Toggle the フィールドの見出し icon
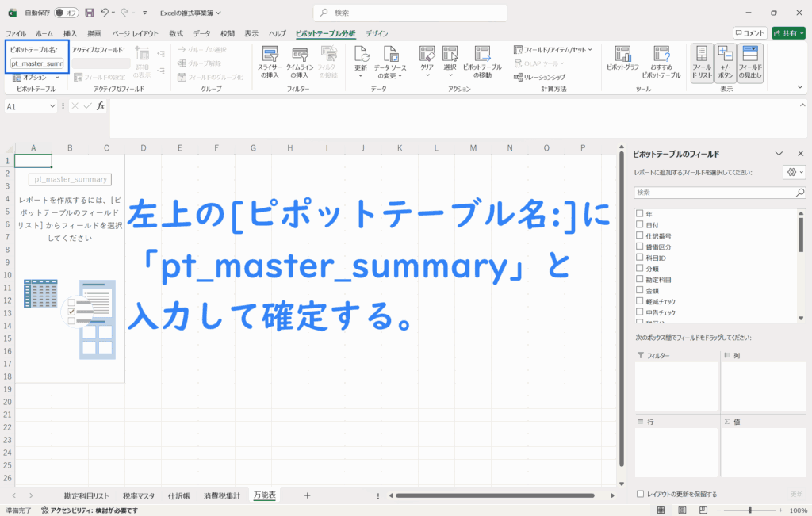Viewport: 812px width, 516px height. pyautogui.click(x=750, y=61)
